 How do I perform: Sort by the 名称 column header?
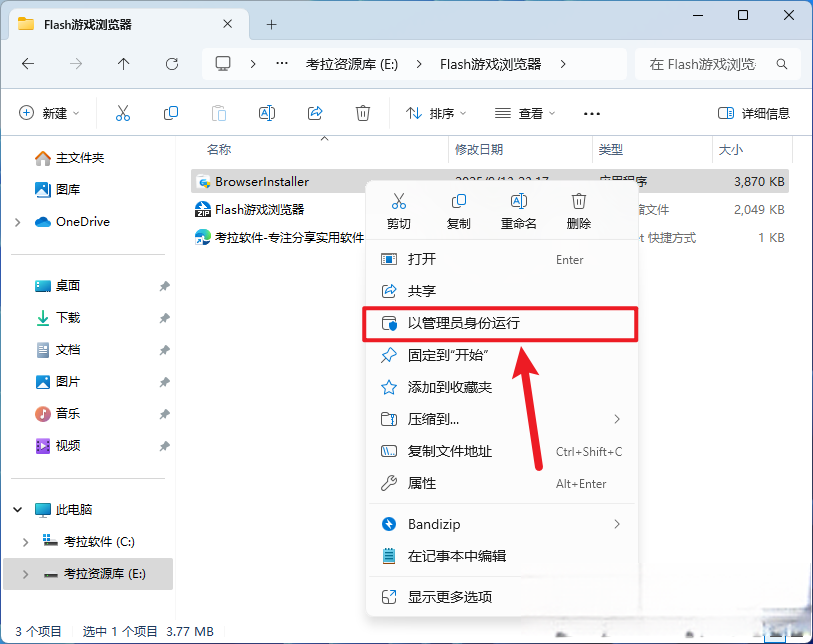[x=219, y=150]
